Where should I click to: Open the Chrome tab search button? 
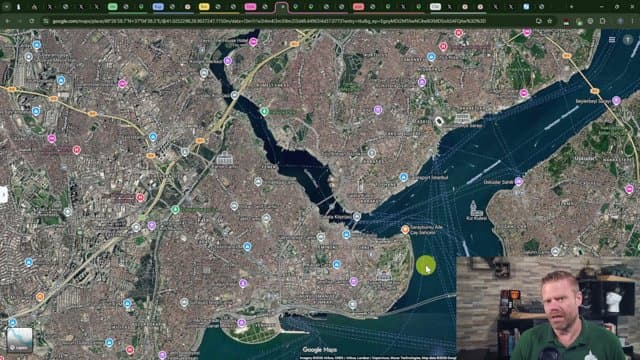(x=6, y=7)
